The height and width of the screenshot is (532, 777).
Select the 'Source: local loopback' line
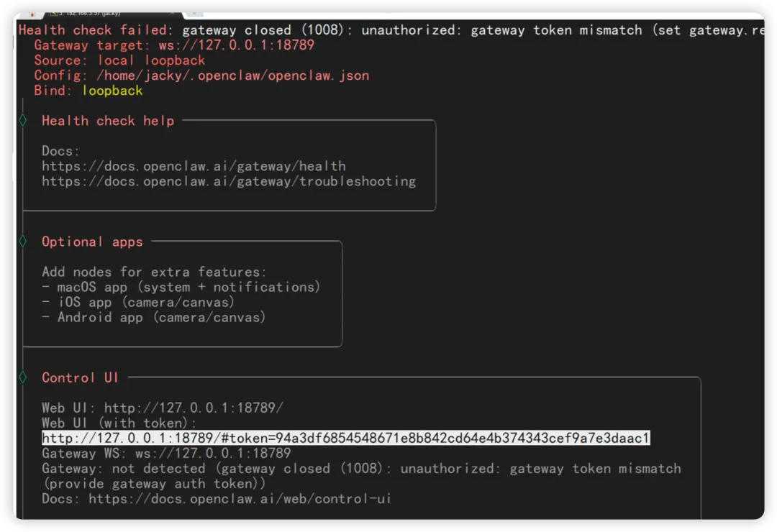pyautogui.click(x=119, y=60)
